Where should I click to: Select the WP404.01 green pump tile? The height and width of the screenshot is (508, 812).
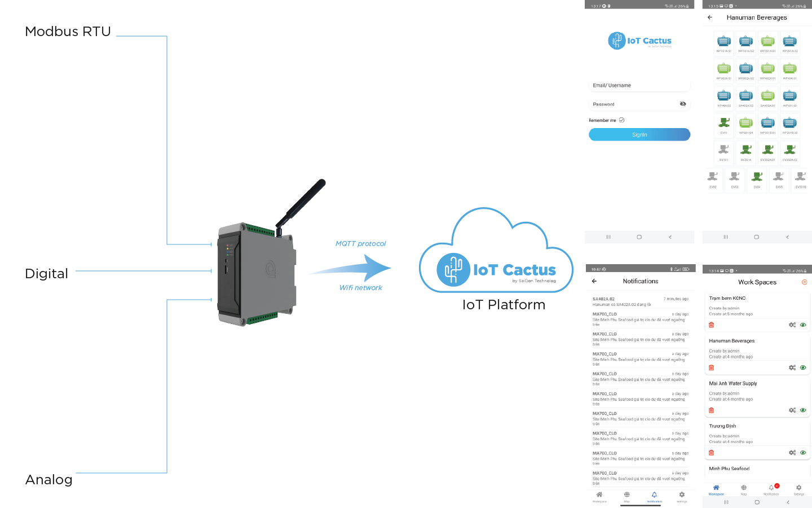pos(789,71)
